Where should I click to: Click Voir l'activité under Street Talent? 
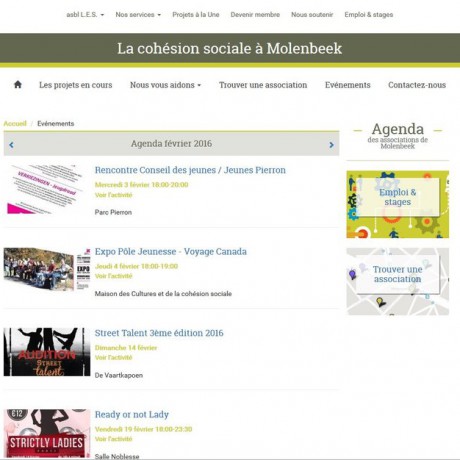coord(113,357)
